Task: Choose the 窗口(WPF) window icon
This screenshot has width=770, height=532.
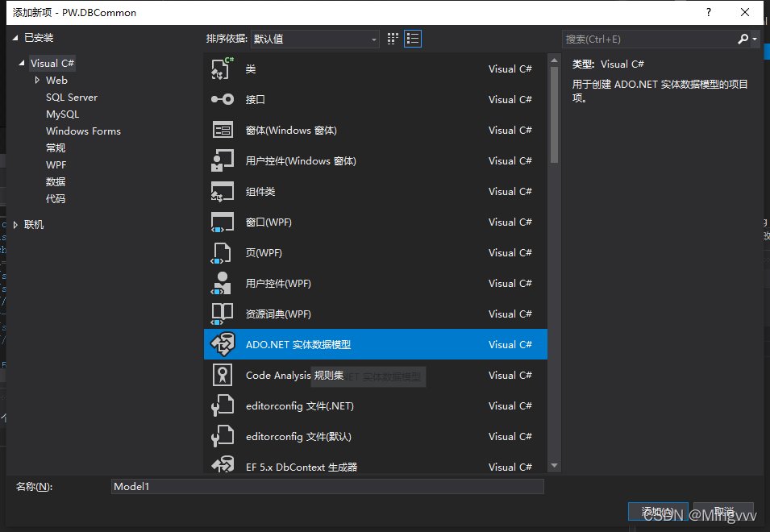Action: (223, 222)
